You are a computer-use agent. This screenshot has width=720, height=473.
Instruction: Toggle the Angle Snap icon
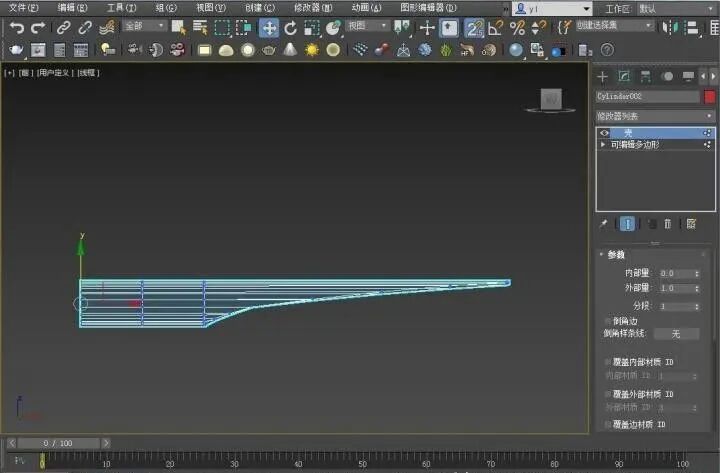point(495,28)
